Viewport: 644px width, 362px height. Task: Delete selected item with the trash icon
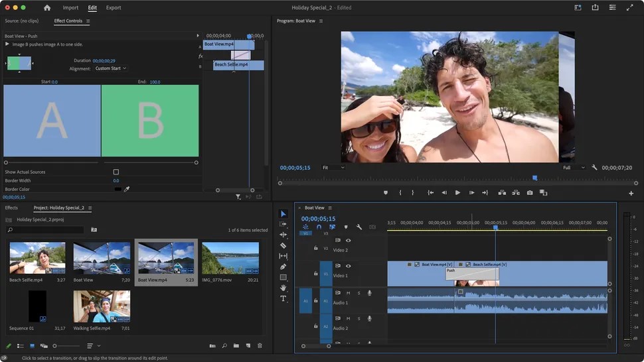(x=260, y=346)
